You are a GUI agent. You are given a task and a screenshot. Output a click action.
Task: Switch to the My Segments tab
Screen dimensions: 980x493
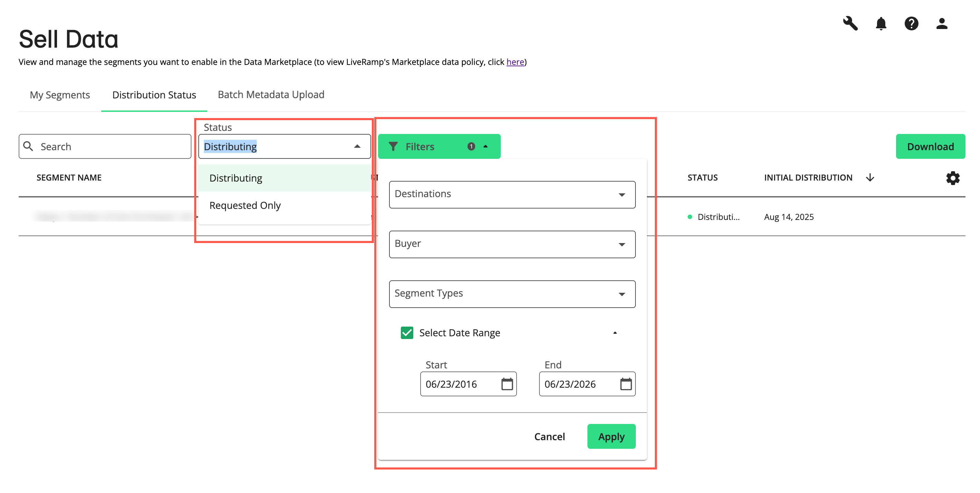(x=60, y=95)
